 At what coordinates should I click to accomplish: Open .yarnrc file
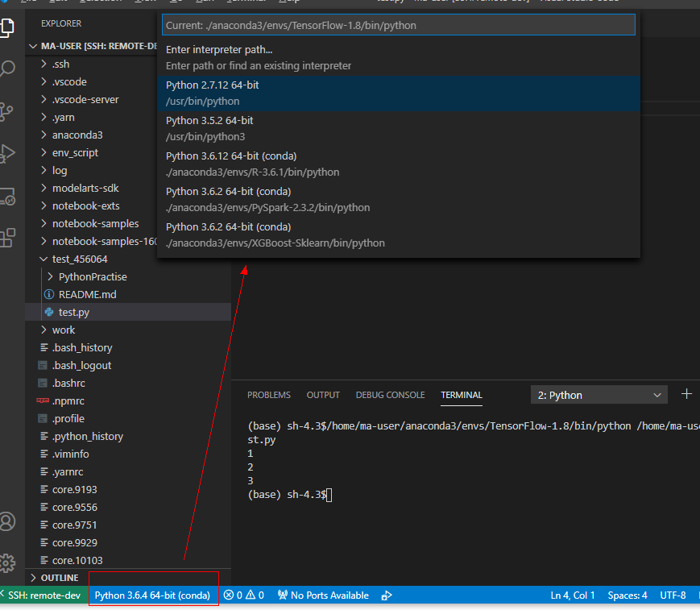pos(129,471)
